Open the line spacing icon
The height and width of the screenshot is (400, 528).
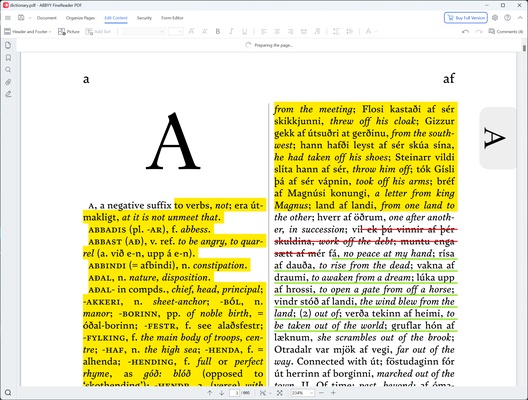click(336, 32)
